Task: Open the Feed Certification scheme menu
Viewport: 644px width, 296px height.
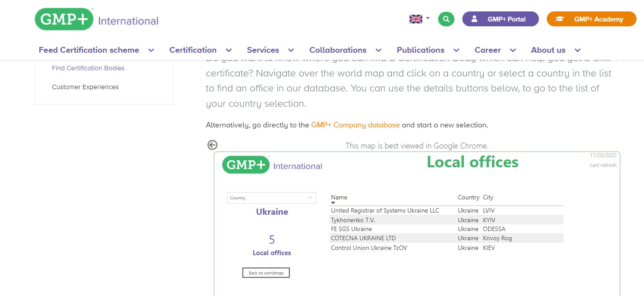Action: coord(89,50)
